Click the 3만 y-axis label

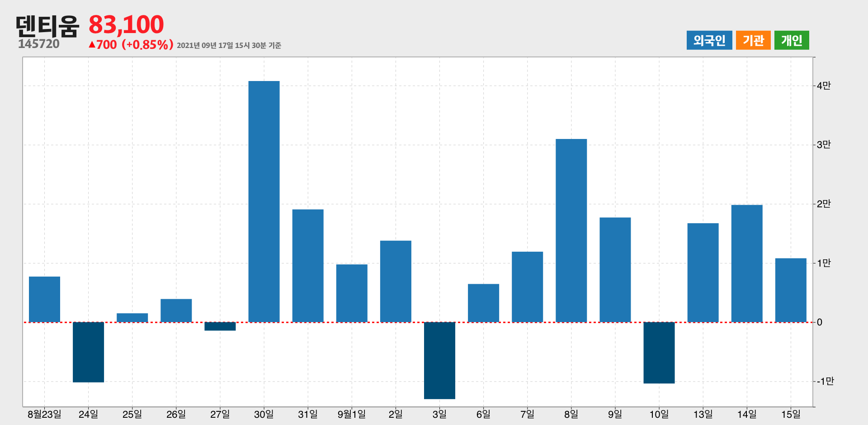824,145
